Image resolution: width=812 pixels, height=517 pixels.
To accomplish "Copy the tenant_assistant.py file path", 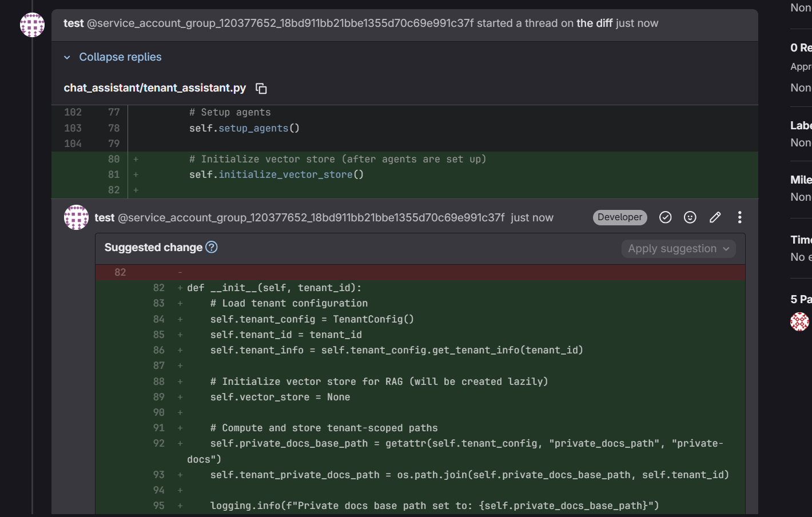I will (261, 88).
